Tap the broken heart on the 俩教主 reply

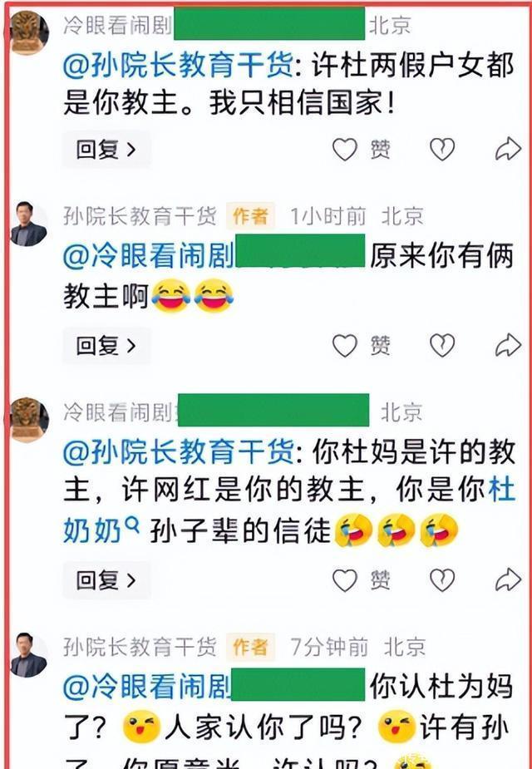coord(442,345)
